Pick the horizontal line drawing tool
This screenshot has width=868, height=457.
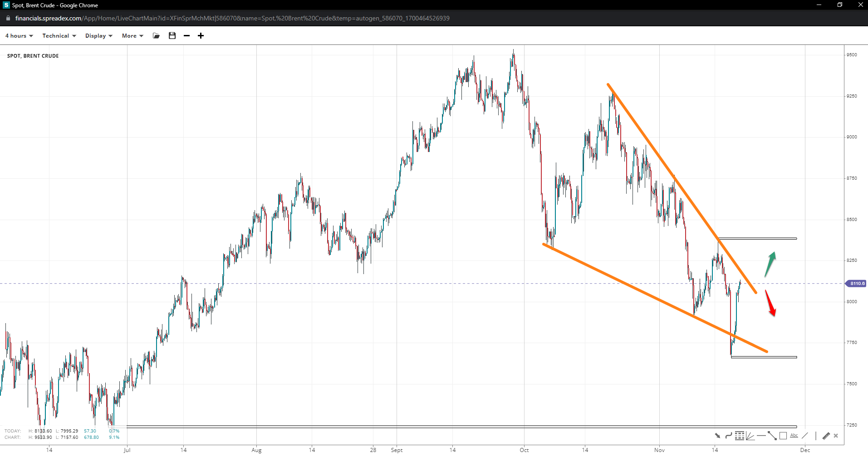[761, 436]
